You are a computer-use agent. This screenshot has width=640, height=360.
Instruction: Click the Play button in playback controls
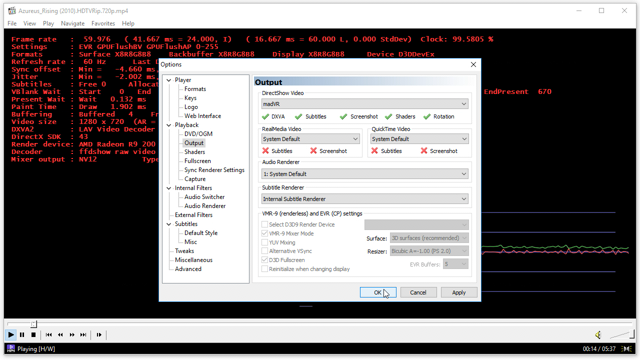click(x=11, y=335)
